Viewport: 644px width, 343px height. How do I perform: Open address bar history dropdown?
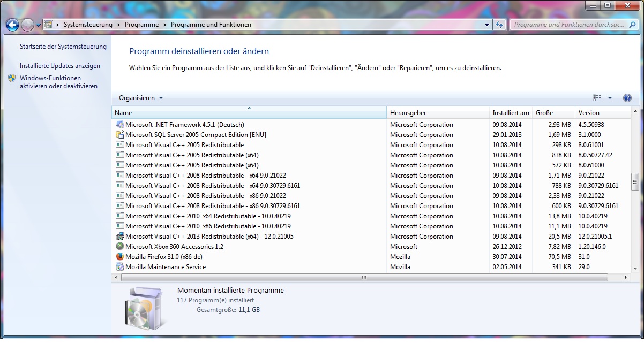tap(488, 25)
